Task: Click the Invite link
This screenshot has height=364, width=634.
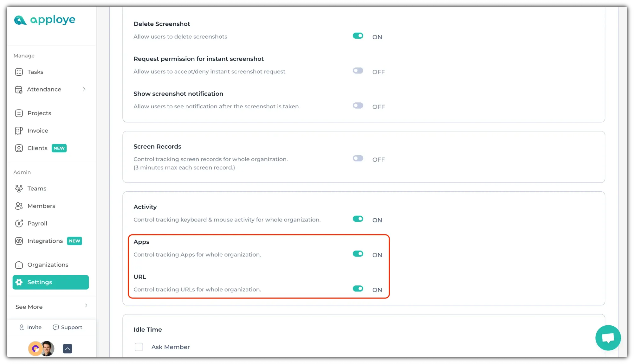Action: click(x=30, y=327)
